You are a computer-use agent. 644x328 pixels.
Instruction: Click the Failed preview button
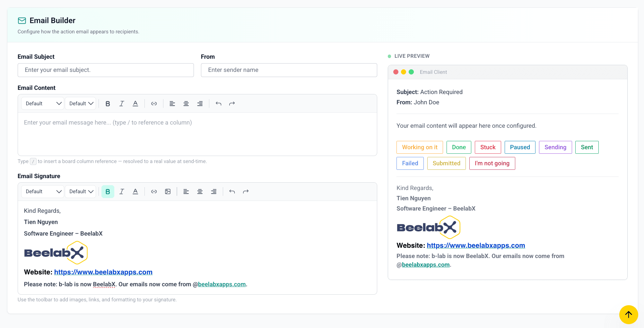410,163
